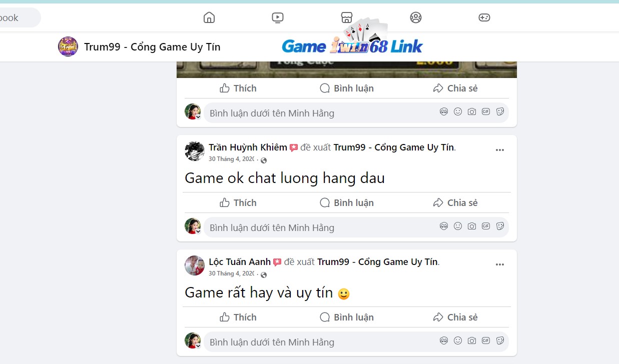Open options menu on Trần Huỳnh Khiêm post
The image size is (619, 364).
(x=500, y=150)
